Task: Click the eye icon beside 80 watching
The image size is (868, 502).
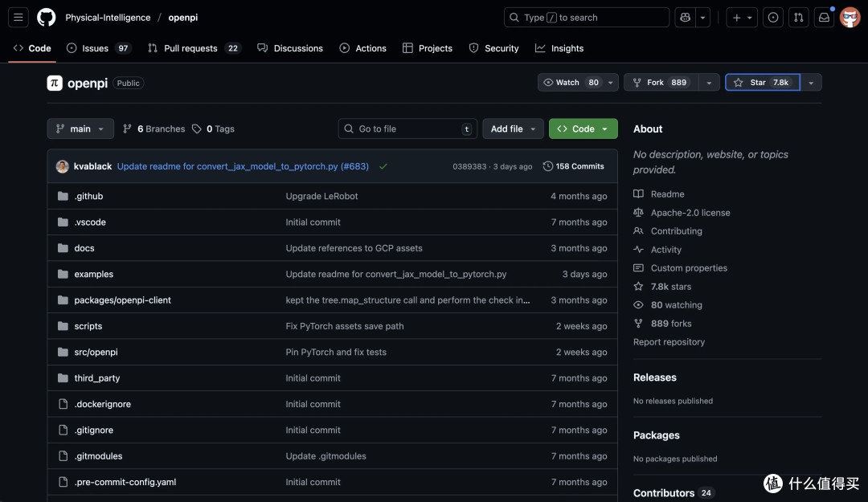Action: (638, 305)
